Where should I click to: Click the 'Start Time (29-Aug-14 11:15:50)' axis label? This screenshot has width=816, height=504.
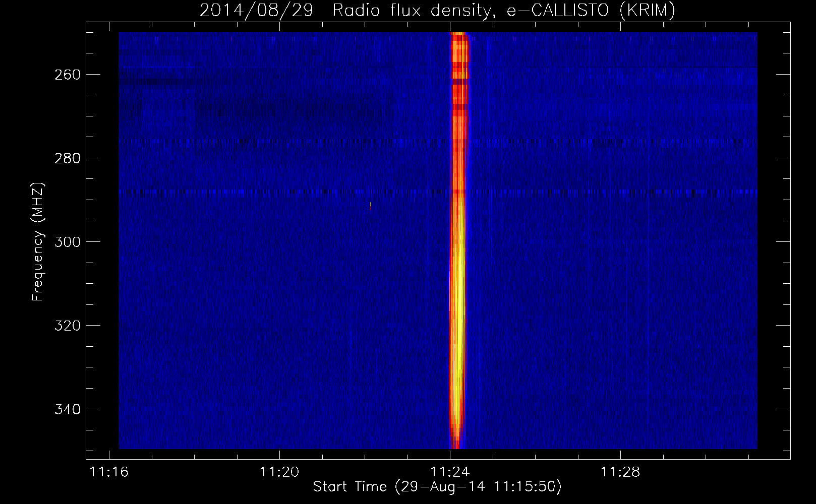click(x=437, y=487)
